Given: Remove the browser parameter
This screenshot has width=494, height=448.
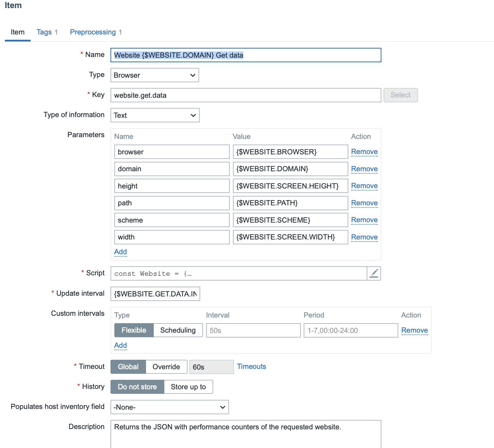Looking at the screenshot, I should coord(364,152).
